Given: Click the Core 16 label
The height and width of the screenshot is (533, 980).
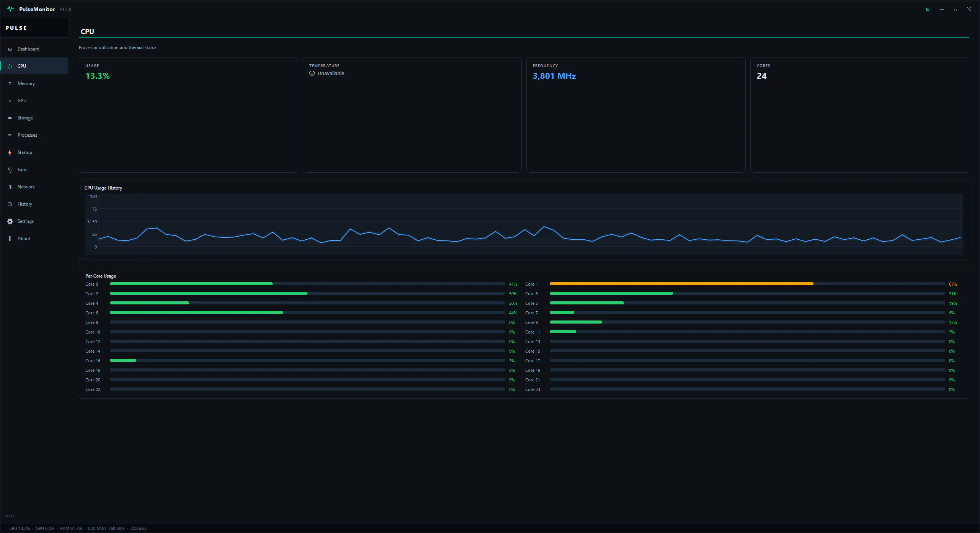Looking at the screenshot, I should coord(93,361).
